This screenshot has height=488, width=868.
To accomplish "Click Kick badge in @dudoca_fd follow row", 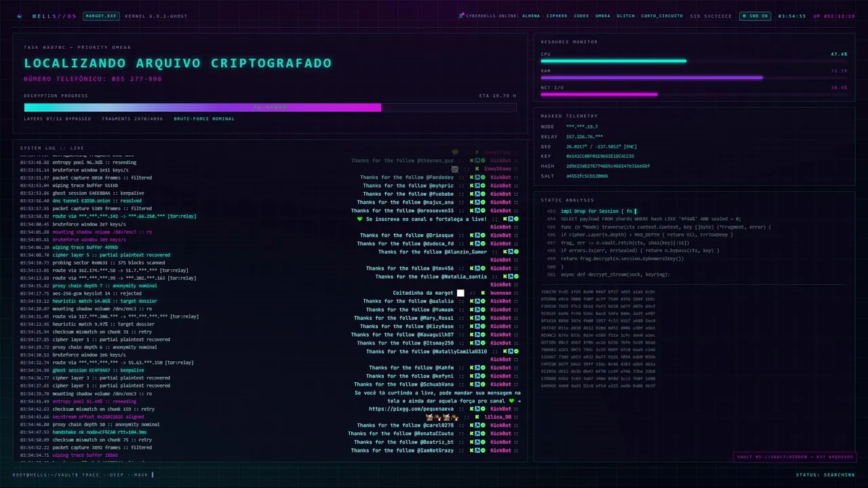I will pos(472,243).
